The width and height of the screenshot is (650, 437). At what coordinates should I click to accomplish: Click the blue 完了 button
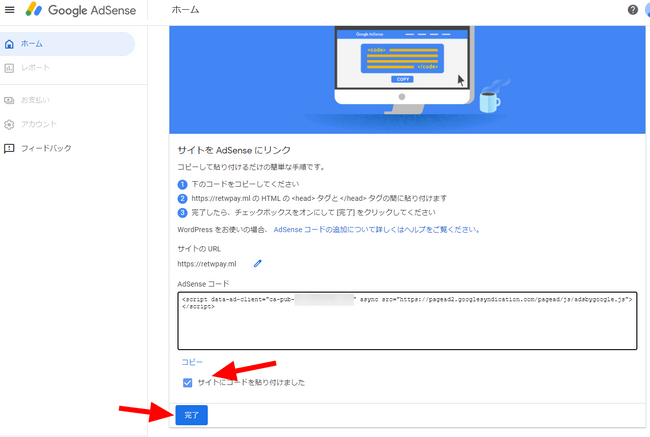tap(192, 415)
